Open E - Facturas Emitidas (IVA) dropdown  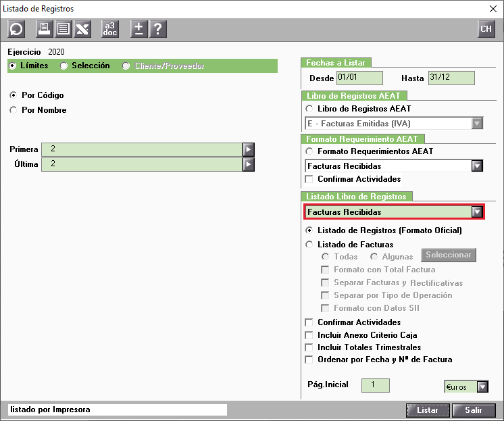[477, 123]
